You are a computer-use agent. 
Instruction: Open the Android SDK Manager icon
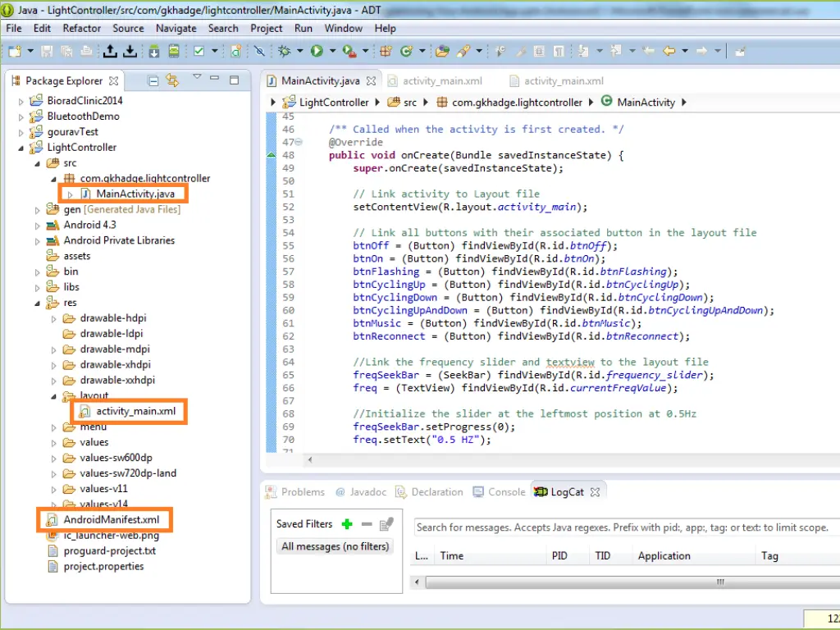154,52
